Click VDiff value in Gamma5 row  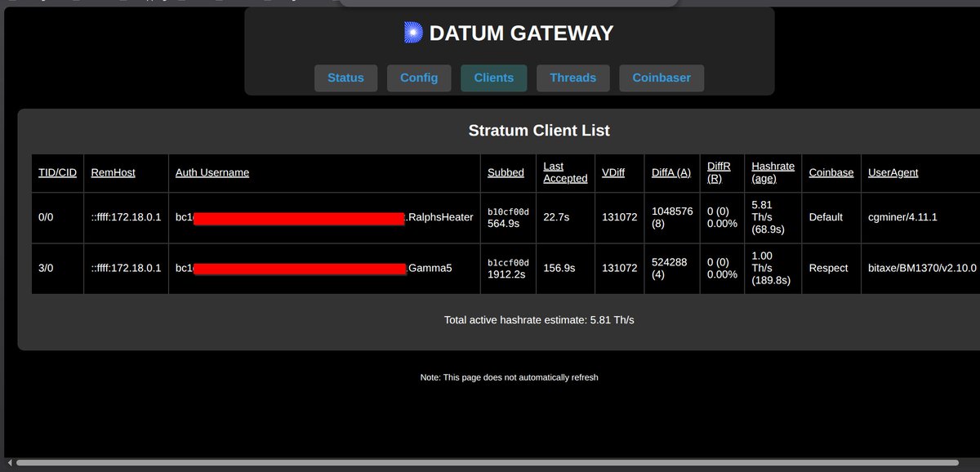click(620, 268)
